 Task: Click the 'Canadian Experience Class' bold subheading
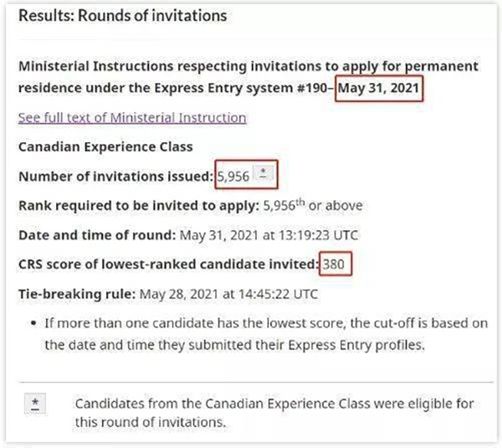[105, 147]
